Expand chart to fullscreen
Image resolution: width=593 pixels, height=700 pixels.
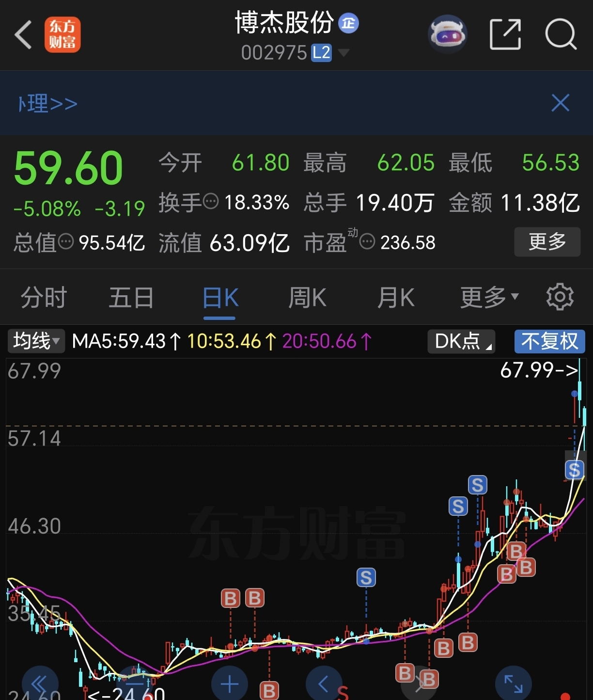[514, 684]
